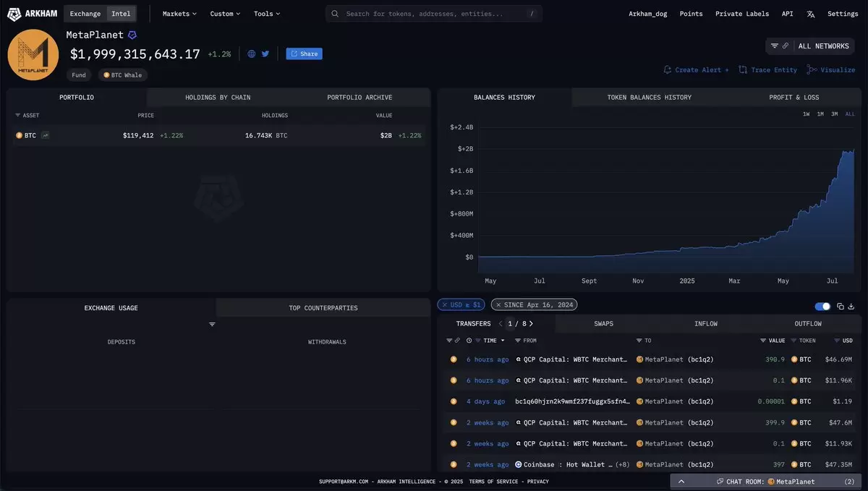Viewport: 868px width, 491px height.
Task: Remove the SINCE Apr 16, 2024 filter chip
Action: [498, 305]
